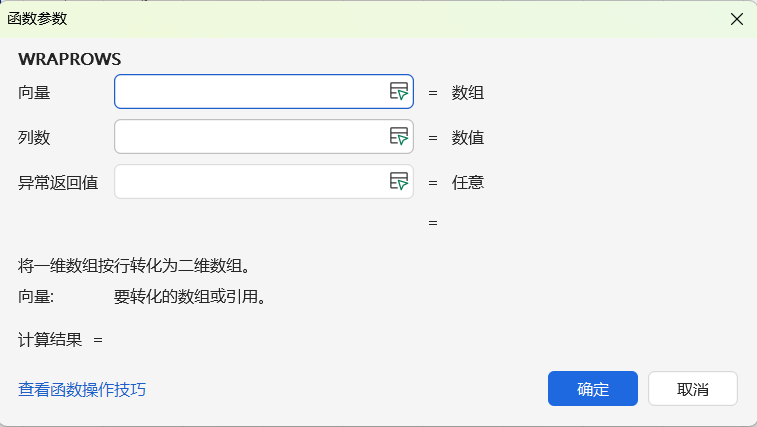The height and width of the screenshot is (427, 757).
Task: Click inside the 异常返回值 input box
Action: [x=250, y=182]
